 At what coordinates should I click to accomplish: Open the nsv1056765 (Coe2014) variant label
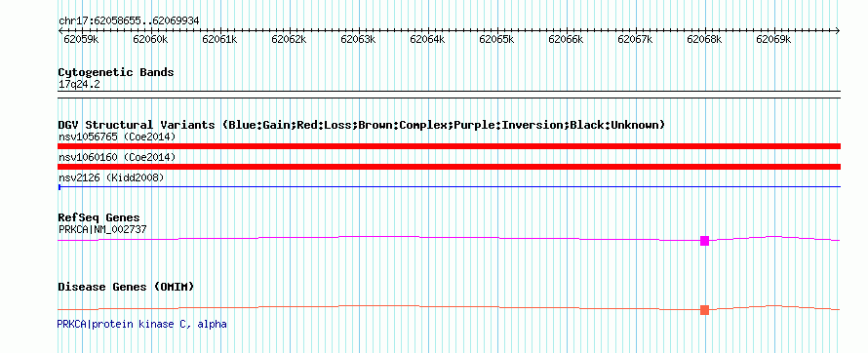[x=117, y=137]
